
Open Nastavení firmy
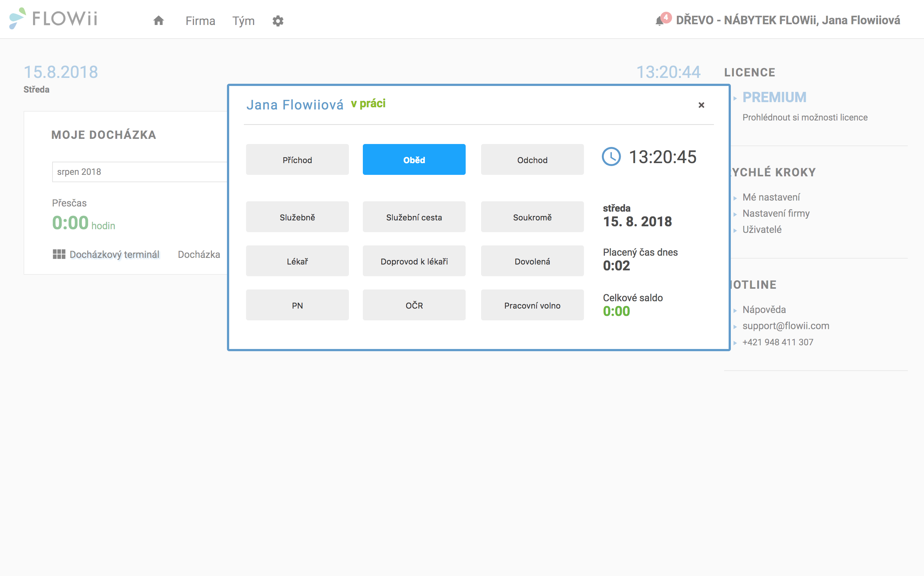pyautogui.click(x=776, y=213)
